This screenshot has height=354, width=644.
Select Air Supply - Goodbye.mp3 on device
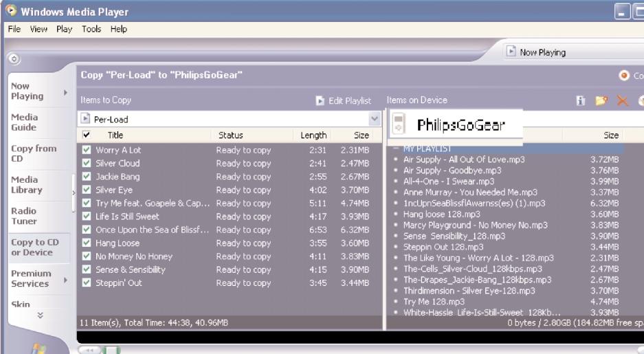[x=452, y=170]
